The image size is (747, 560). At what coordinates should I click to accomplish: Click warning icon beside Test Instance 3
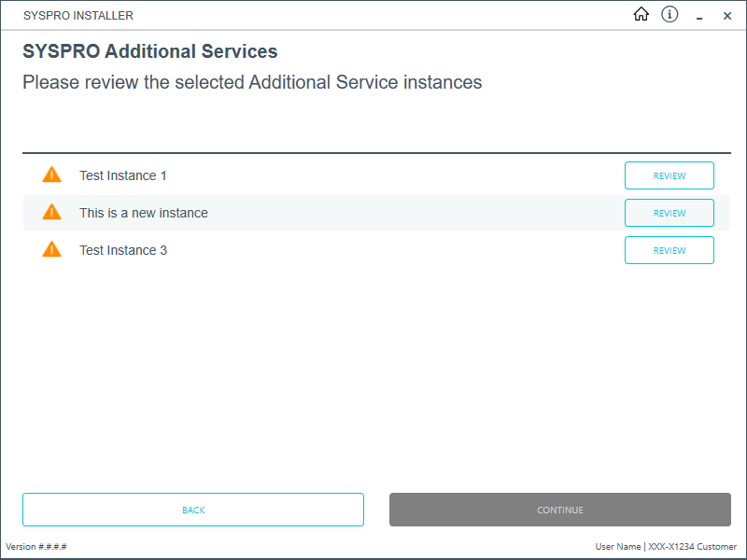click(51, 249)
